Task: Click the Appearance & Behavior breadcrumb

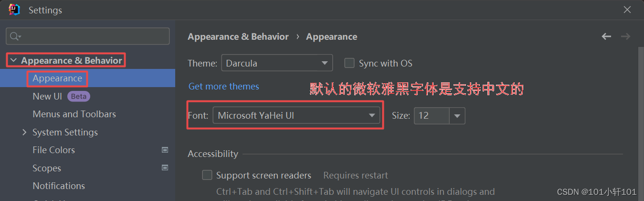Action: pyautogui.click(x=238, y=37)
